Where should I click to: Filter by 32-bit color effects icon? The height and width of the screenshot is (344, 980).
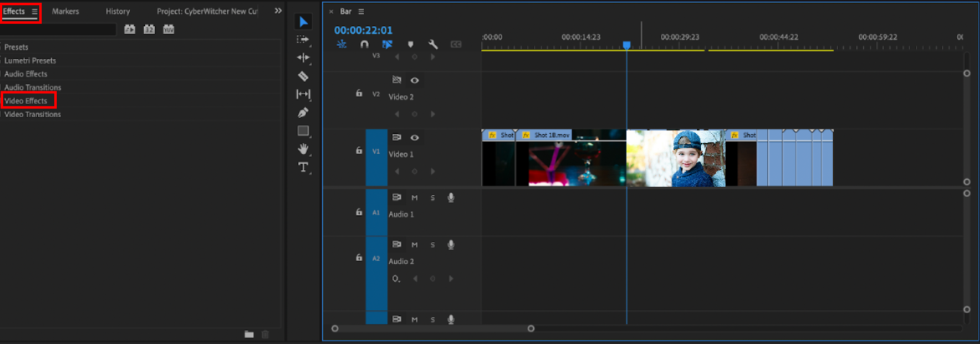(149, 30)
